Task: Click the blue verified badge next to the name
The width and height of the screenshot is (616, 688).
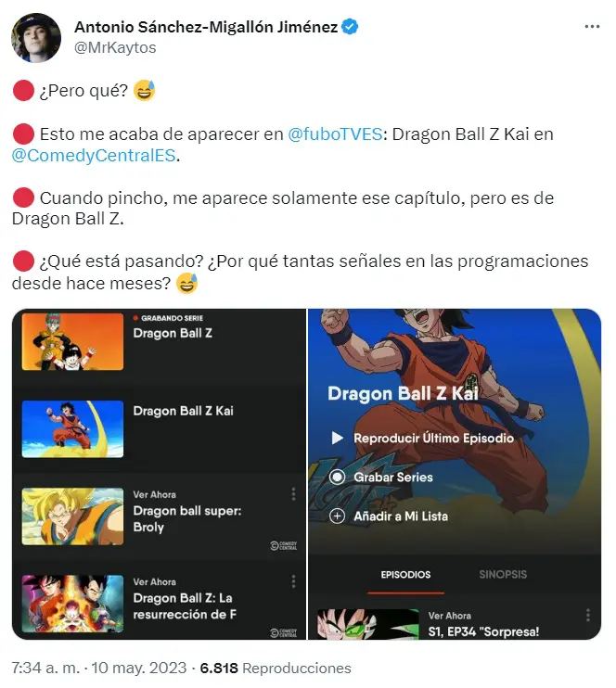Action: click(x=350, y=27)
